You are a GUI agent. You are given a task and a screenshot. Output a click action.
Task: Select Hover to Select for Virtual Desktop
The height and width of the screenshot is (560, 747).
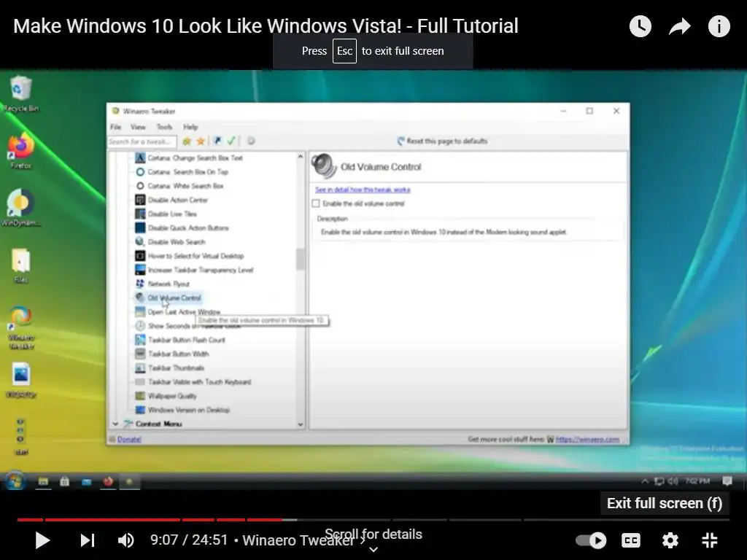[x=190, y=256]
